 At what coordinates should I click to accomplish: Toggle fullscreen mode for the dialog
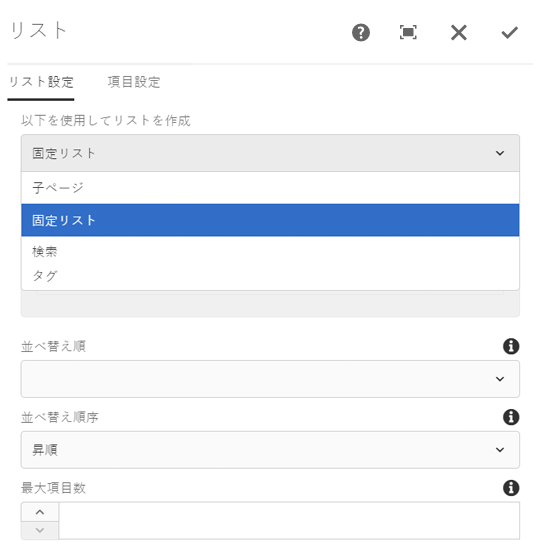pos(408,33)
